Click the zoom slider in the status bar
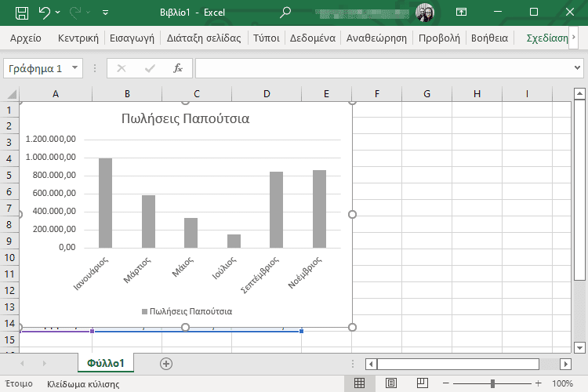The width and height of the screenshot is (588, 392). [x=492, y=383]
